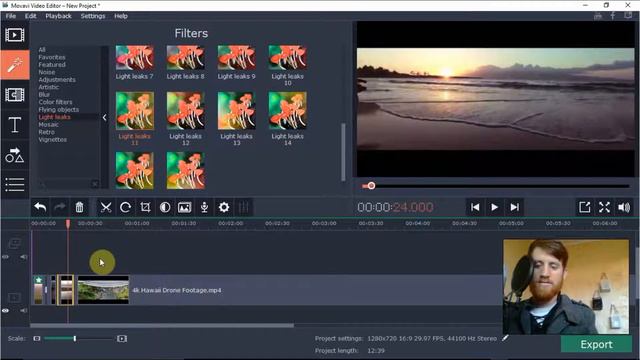Viewport: 640px width, 360px height.
Task: Open the Transitions tab
Action: (x=15, y=95)
